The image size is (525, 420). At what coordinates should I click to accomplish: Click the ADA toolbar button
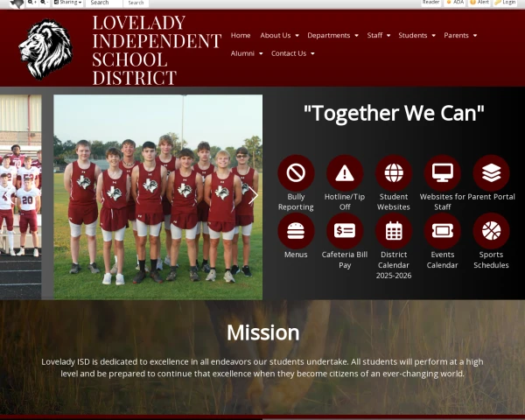point(455,3)
